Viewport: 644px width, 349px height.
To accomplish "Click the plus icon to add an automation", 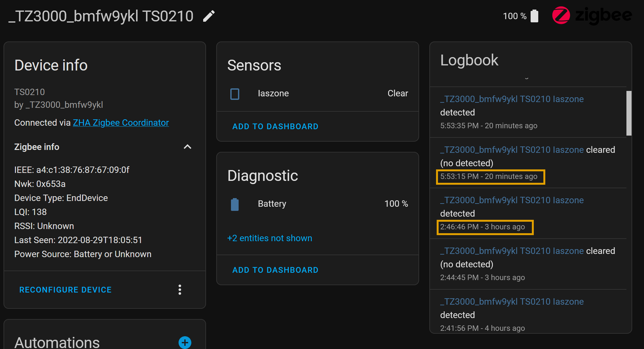I will click(185, 343).
